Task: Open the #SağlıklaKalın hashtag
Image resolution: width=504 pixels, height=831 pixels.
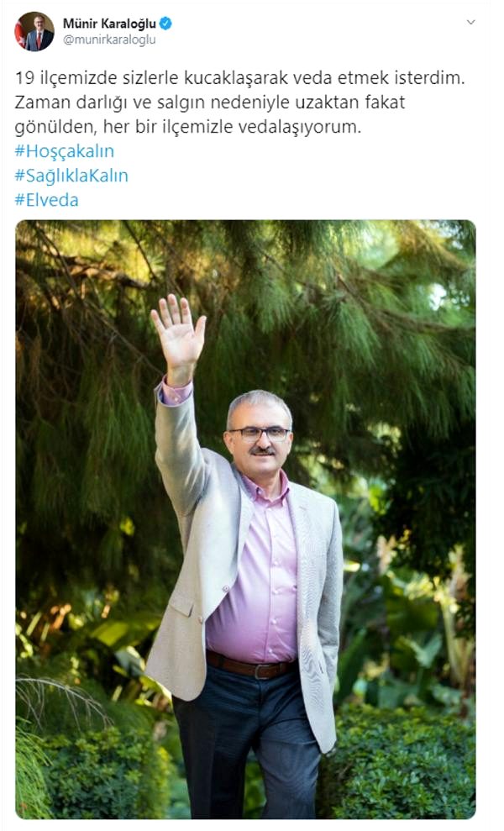Action: (71, 176)
